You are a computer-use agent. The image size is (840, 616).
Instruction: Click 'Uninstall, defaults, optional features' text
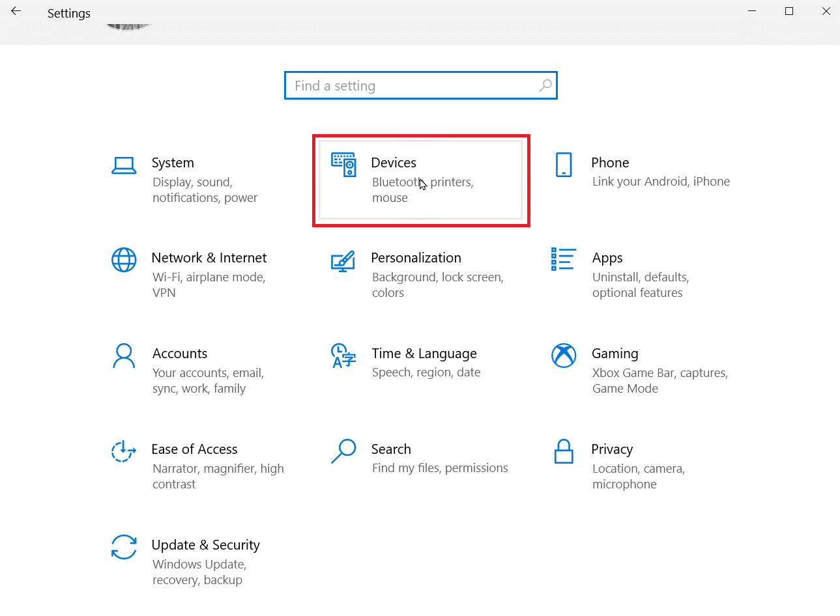coord(641,285)
